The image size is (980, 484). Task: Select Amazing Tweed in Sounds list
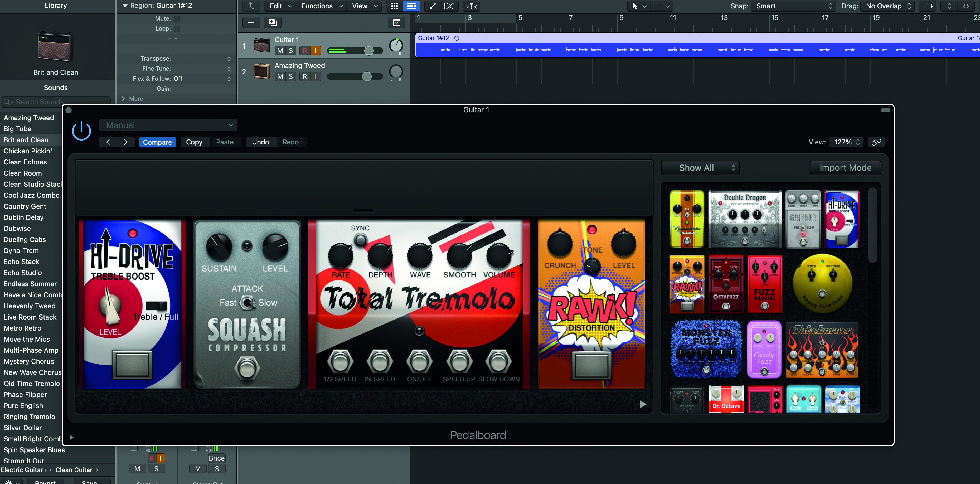click(31, 118)
